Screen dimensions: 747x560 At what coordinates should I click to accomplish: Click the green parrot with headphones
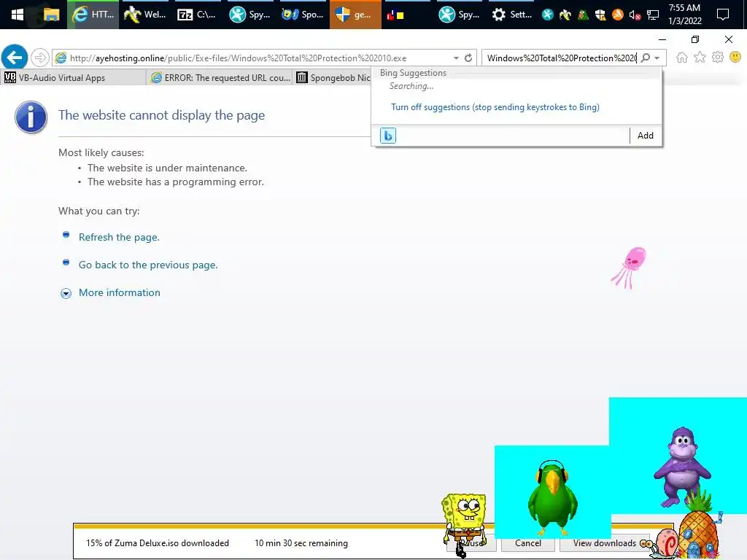tap(553, 497)
